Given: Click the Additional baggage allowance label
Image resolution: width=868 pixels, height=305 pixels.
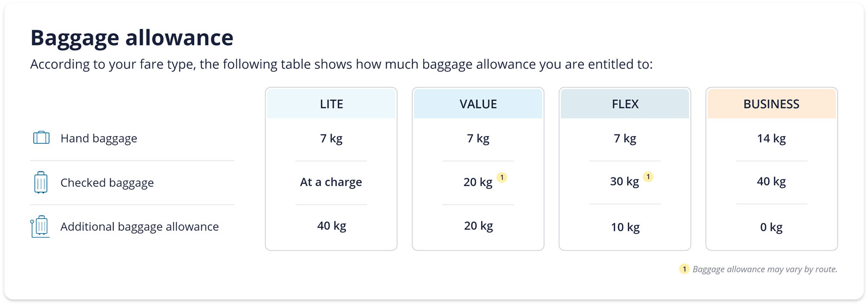Looking at the screenshot, I should [x=139, y=227].
